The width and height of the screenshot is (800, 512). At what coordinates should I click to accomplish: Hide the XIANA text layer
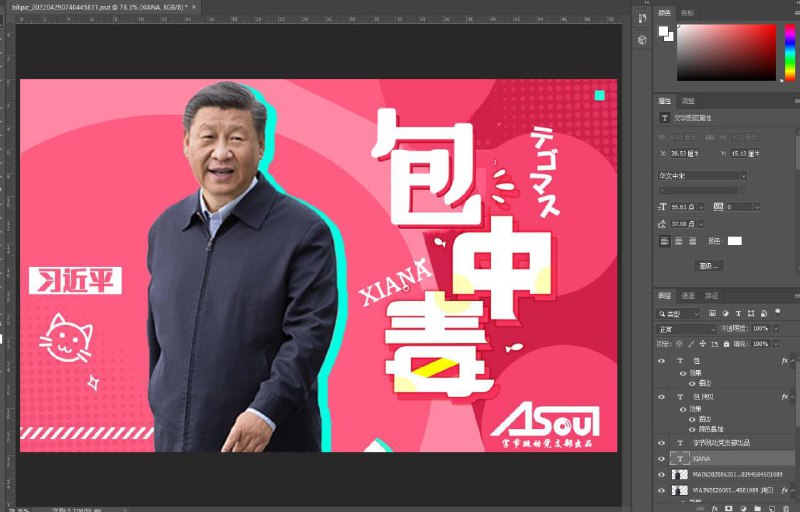coord(662,458)
